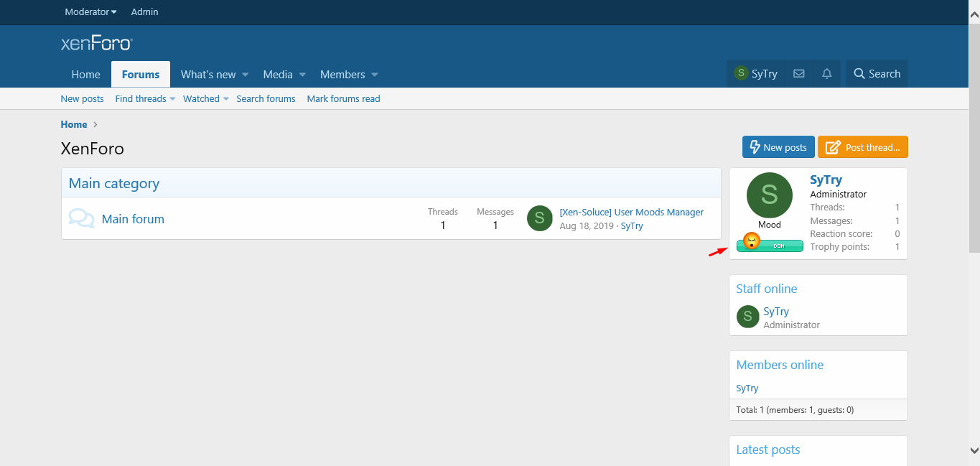The height and width of the screenshot is (466, 980).
Task: Open the User Moods Manager thread link
Action: coord(631,212)
